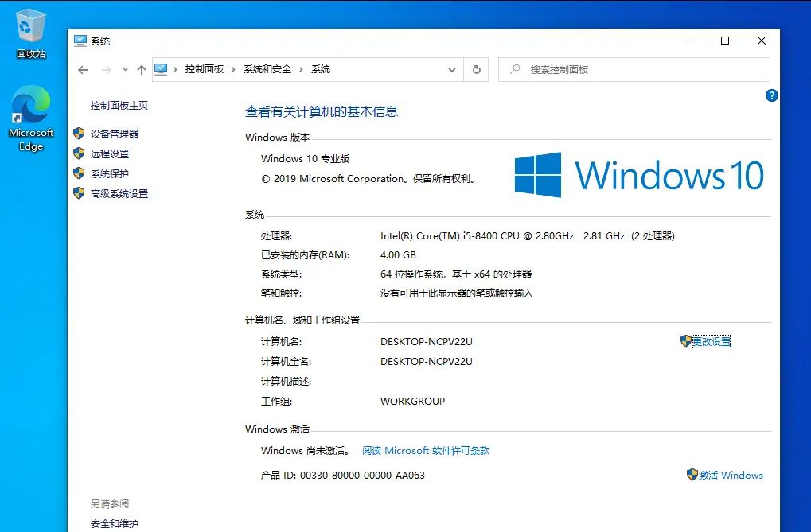This screenshot has width=811, height=532.
Task: Click the 搜索控制面板 search field
Action: [x=634, y=69]
